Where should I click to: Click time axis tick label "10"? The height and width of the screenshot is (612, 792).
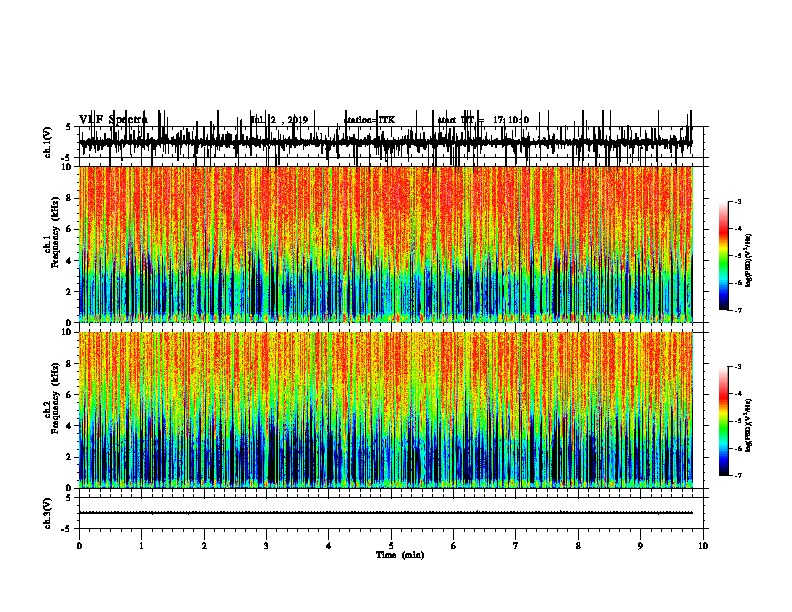(703, 546)
